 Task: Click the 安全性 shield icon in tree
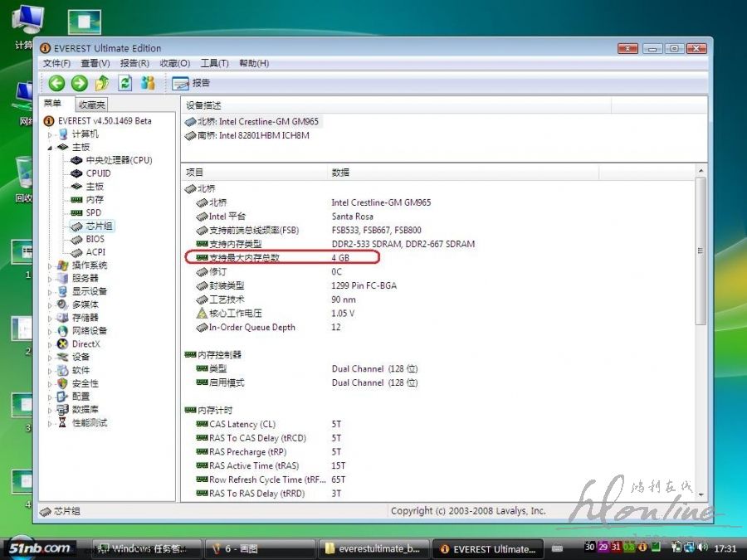62,383
